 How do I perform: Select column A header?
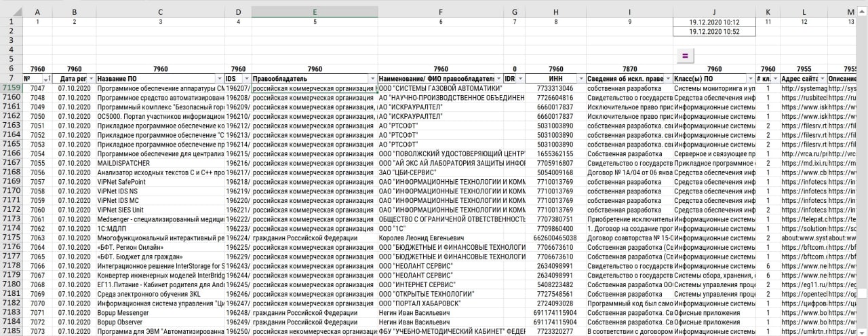click(x=37, y=12)
